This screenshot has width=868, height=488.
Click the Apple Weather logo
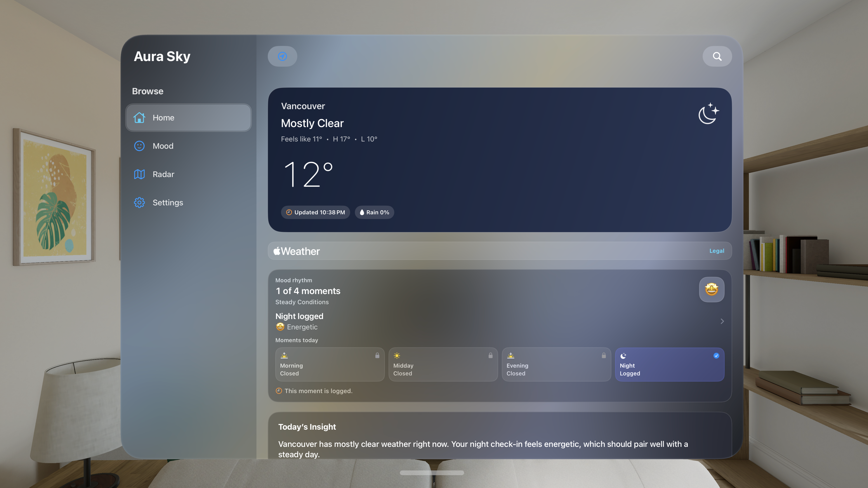tap(297, 251)
